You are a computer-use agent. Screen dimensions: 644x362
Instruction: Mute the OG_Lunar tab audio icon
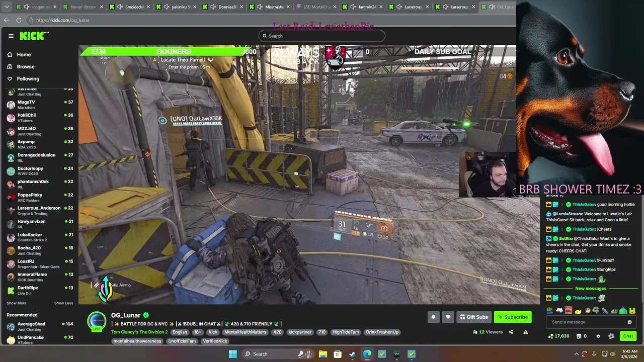tap(492, 7)
